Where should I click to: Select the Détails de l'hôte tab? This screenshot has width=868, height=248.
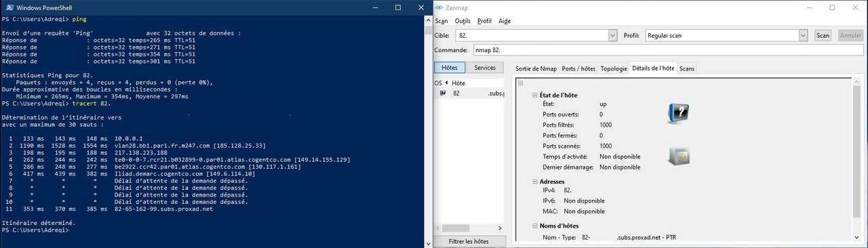[x=653, y=68]
